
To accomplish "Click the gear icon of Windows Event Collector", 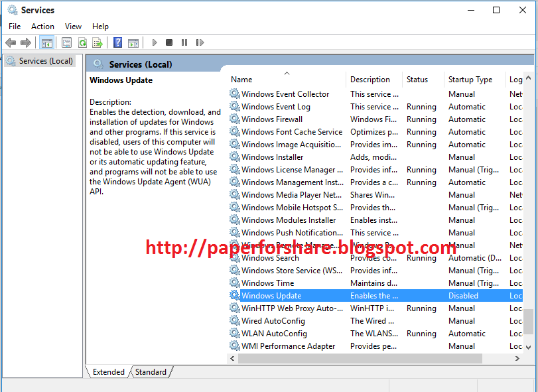I will tap(235, 94).
